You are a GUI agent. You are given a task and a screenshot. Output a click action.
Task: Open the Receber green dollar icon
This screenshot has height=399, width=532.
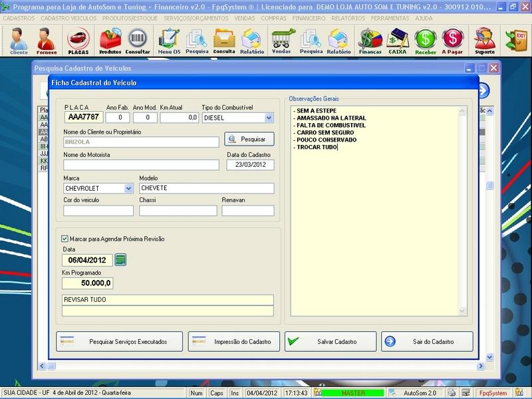click(426, 41)
